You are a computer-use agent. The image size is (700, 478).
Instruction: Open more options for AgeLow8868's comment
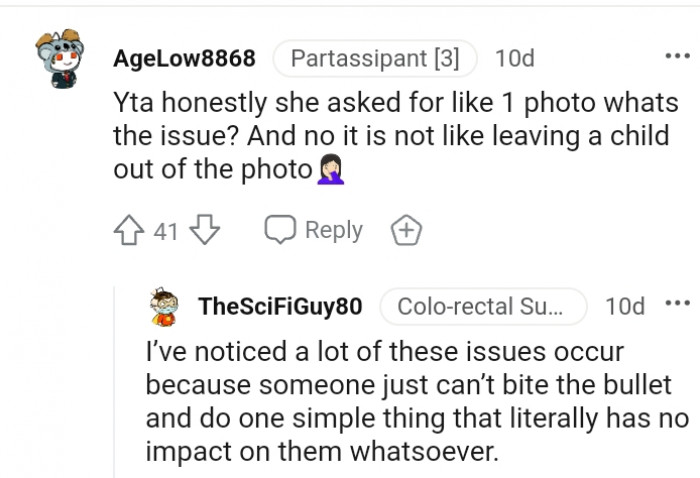click(677, 57)
